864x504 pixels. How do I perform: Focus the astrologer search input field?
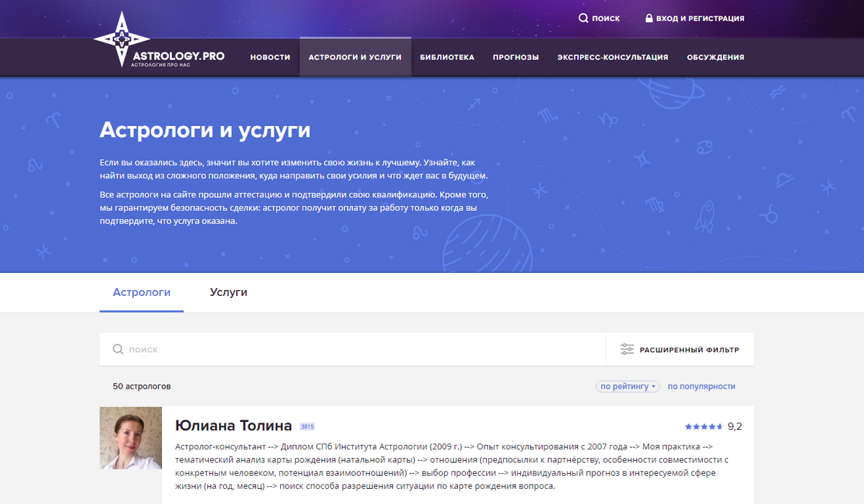point(360,349)
